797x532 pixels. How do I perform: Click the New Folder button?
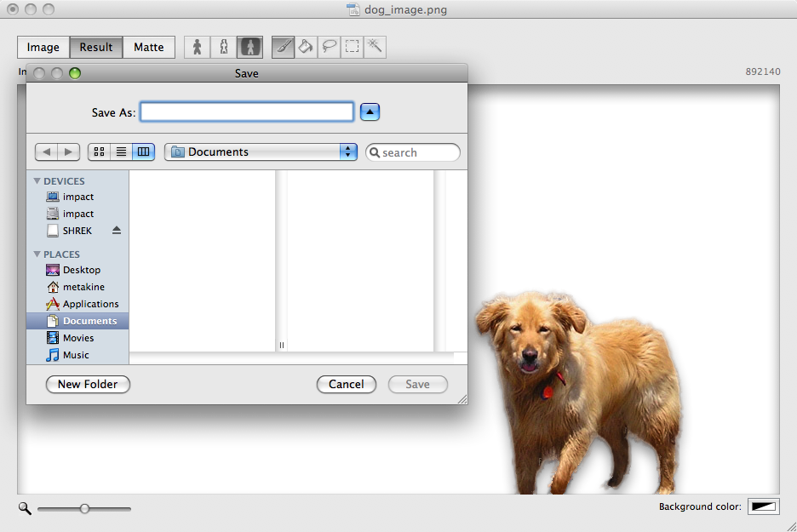(x=88, y=384)
